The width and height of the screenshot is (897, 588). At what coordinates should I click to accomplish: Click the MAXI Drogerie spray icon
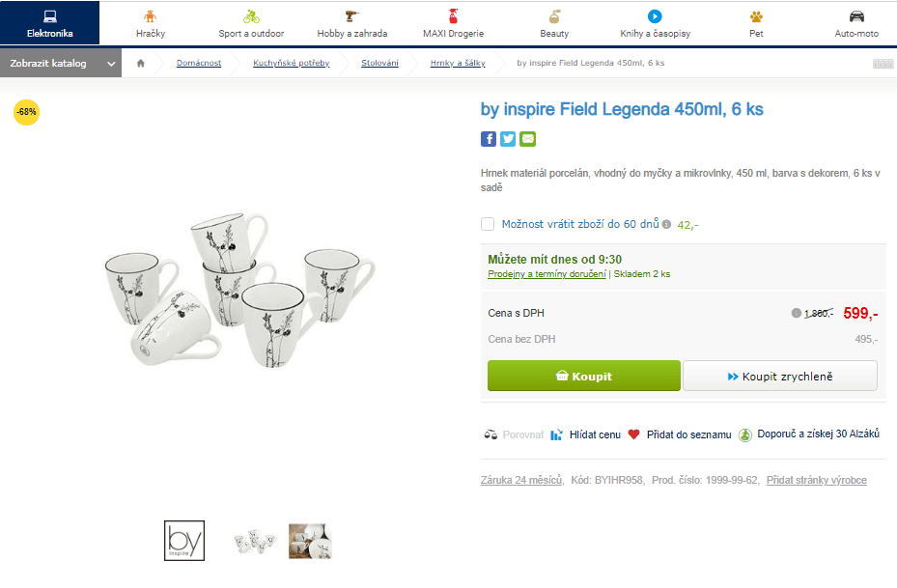(x=452, y=16)
